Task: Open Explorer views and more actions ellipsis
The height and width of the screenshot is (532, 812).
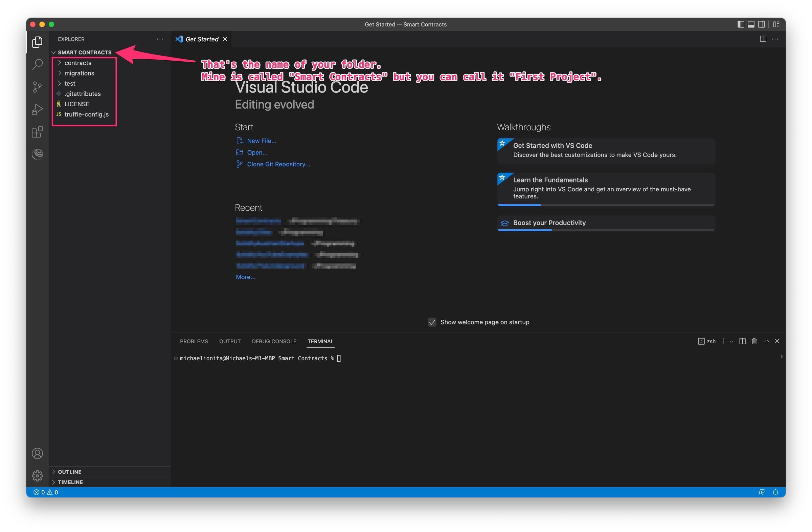Action: (x=160, y=39)
